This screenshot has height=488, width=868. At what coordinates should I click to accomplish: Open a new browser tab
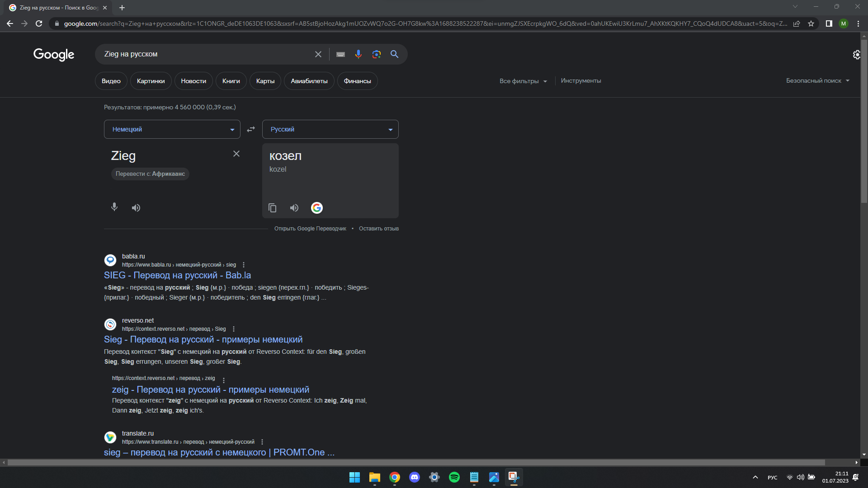coord(122,8)
